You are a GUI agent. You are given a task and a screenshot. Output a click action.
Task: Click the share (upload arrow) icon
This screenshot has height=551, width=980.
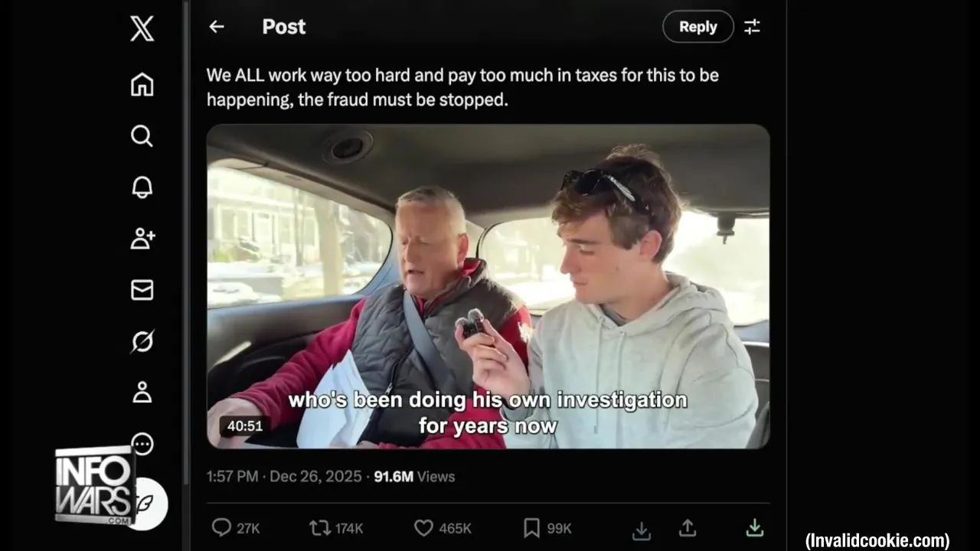click(688, 527)
